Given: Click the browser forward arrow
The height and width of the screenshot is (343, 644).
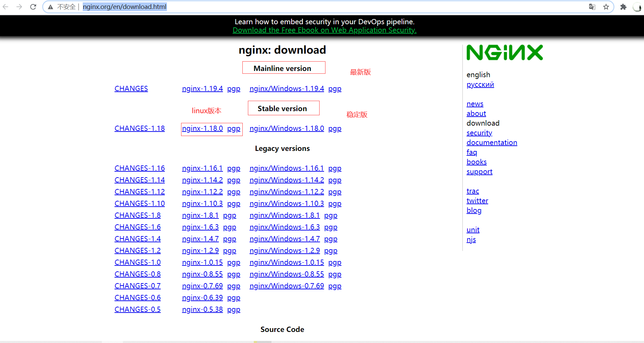Looking at the screenshot, I should (19, 7).
